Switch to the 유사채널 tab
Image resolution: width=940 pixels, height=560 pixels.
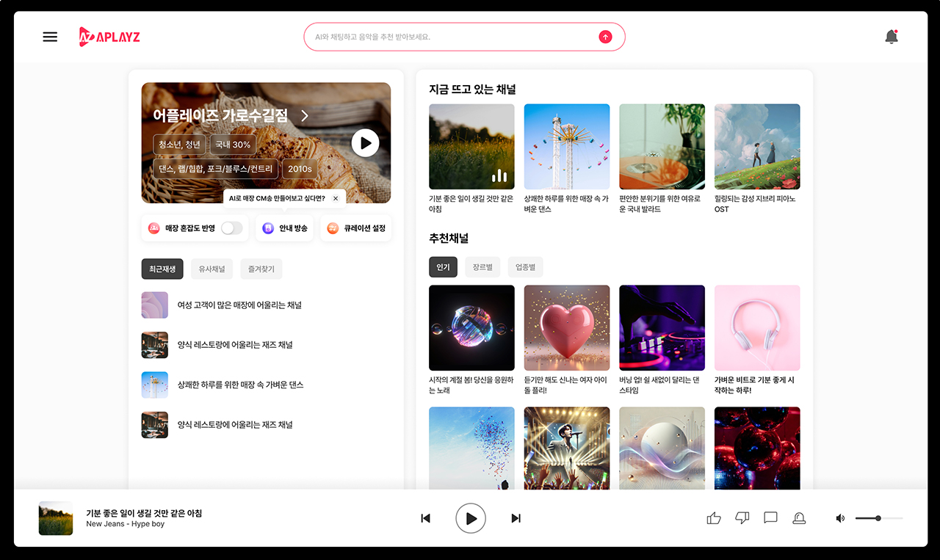[211, 269]
